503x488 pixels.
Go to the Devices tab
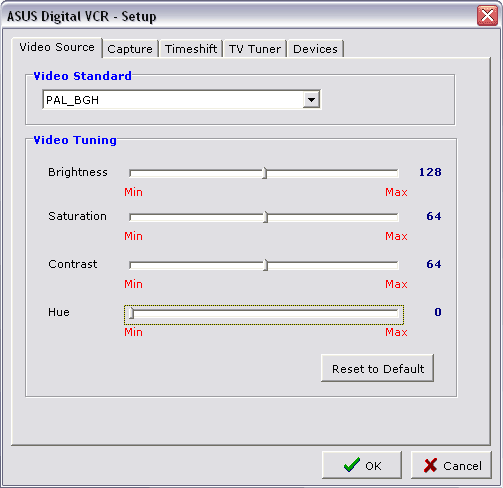tap(315, 49)
